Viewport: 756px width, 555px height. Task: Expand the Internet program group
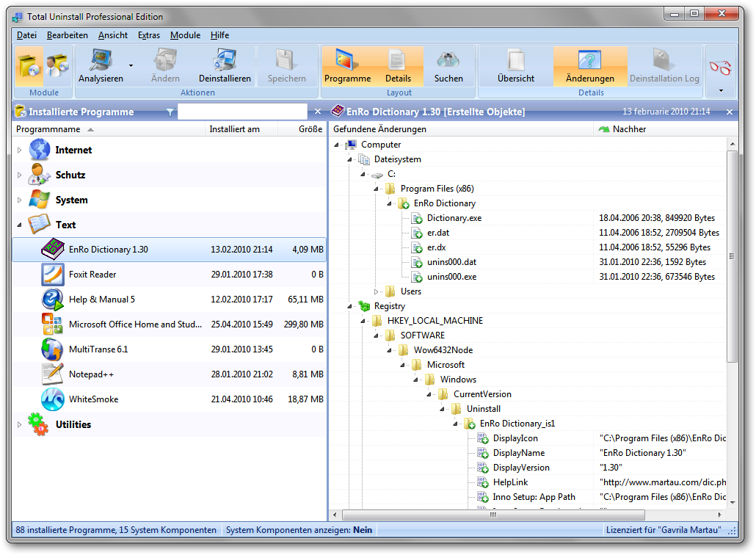point(19,150)
